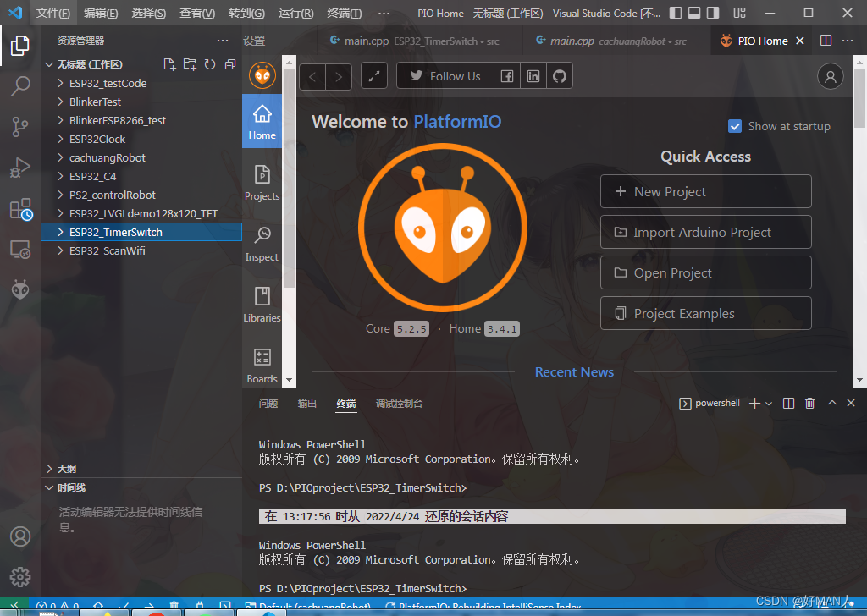Click Import Arduino Project button
The image size is (867, 616).
705,232
